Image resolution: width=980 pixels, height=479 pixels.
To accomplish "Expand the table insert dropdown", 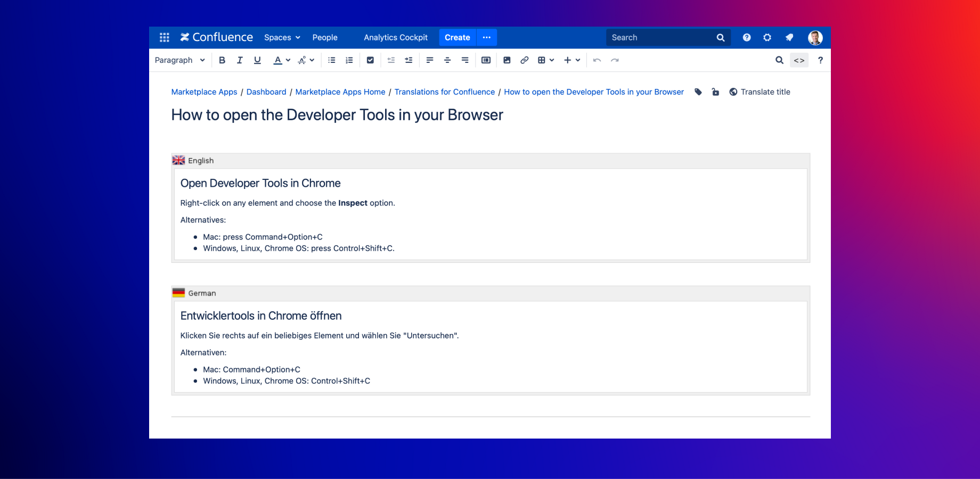I will click(546, 60).
